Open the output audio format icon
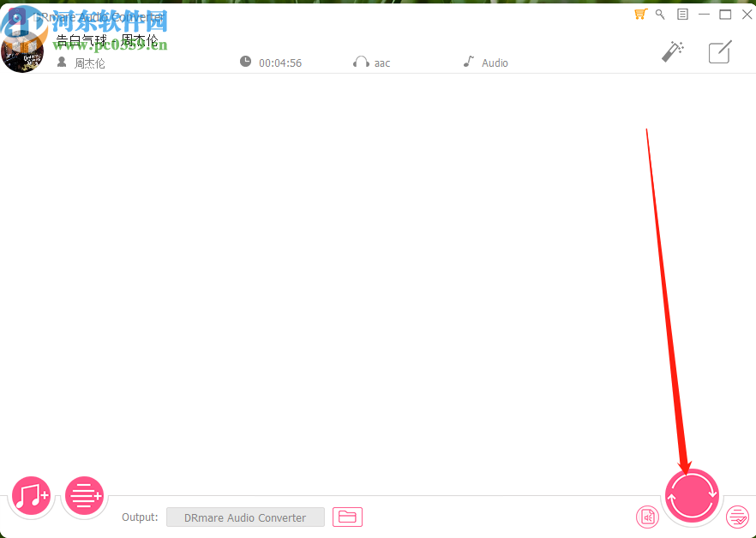The image size is (756, 538). [647, 517]
